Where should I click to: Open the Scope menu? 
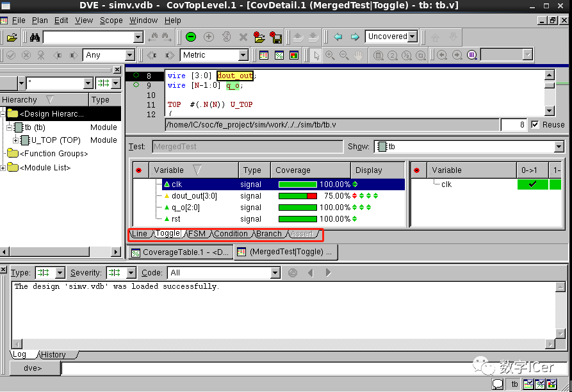click(111, 20)
